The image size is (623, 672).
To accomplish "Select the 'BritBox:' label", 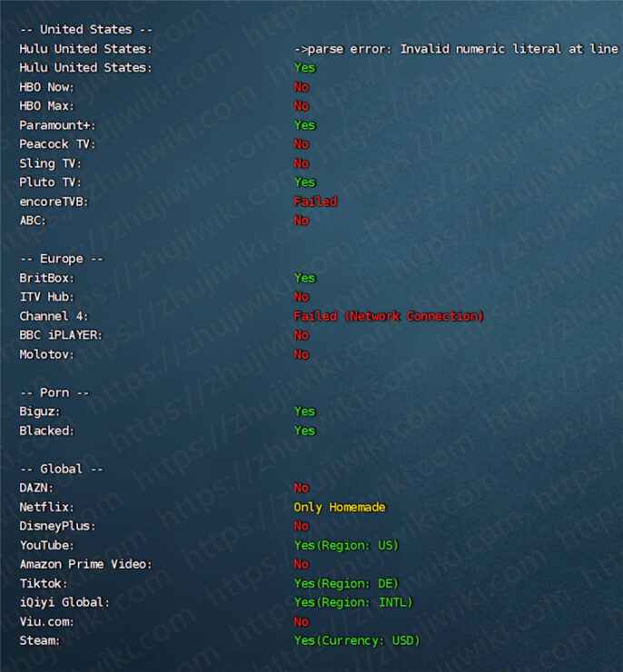I will (46, 278).
